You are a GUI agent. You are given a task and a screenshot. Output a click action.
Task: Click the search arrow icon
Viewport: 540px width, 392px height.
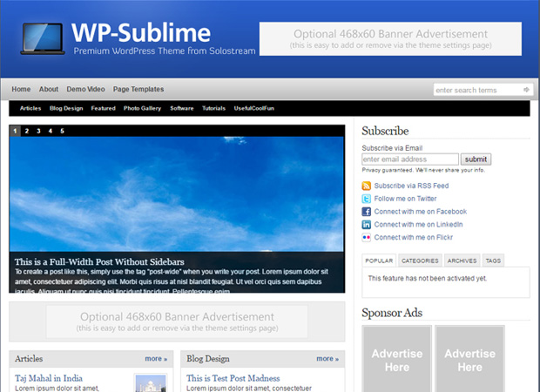point(526,90)
